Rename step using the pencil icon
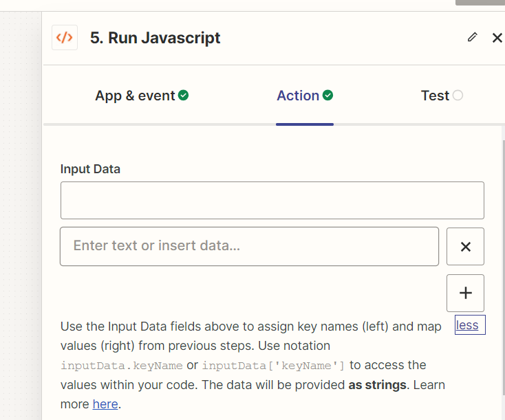505x420 pixels. [x=472, y=37]
